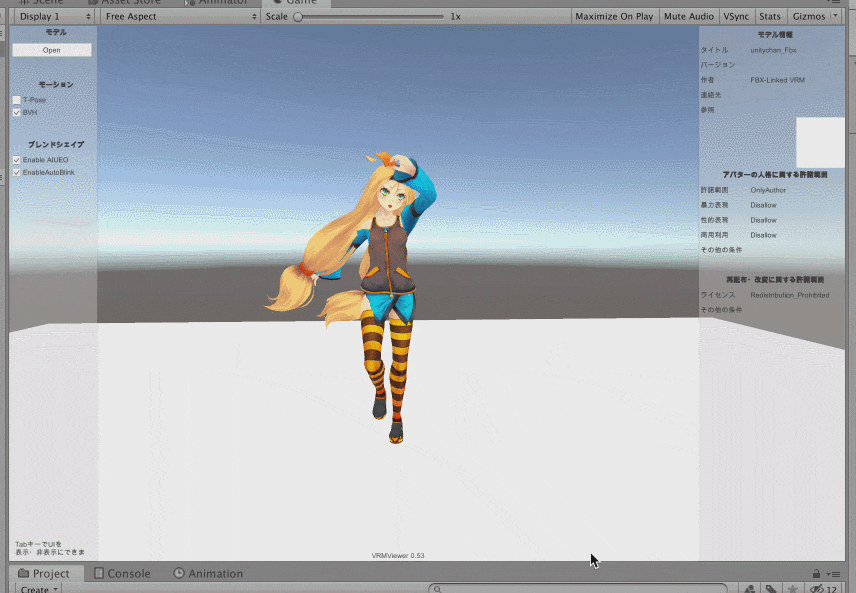The height and width of the screenshot is (593, 856).
Task: Click the 1x scale value
Action: coord(455,16)
